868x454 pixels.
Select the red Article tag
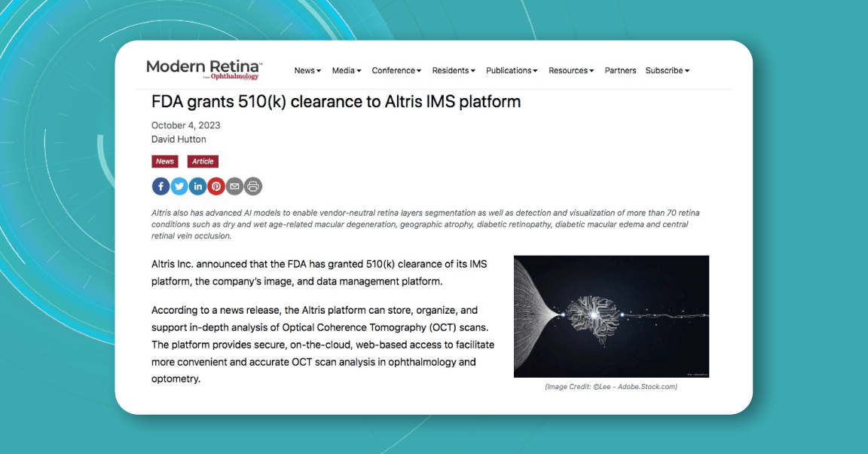click(x=203, y=161)
